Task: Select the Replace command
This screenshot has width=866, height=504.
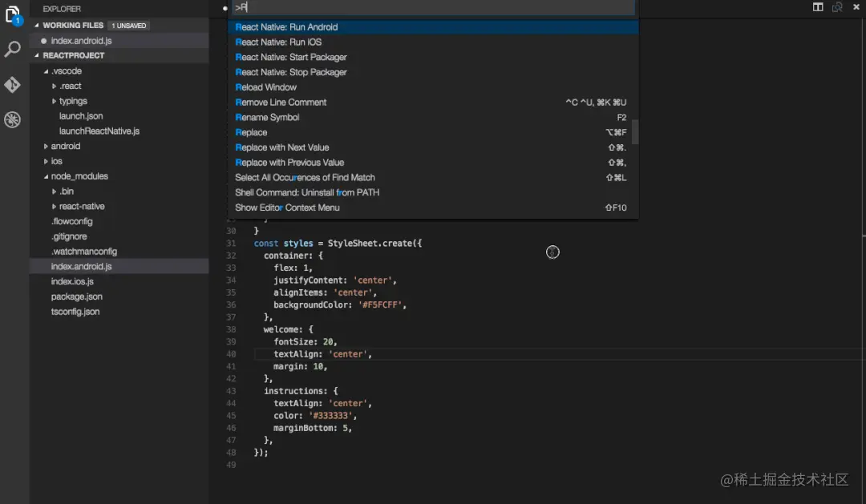Action: (433, 132)
